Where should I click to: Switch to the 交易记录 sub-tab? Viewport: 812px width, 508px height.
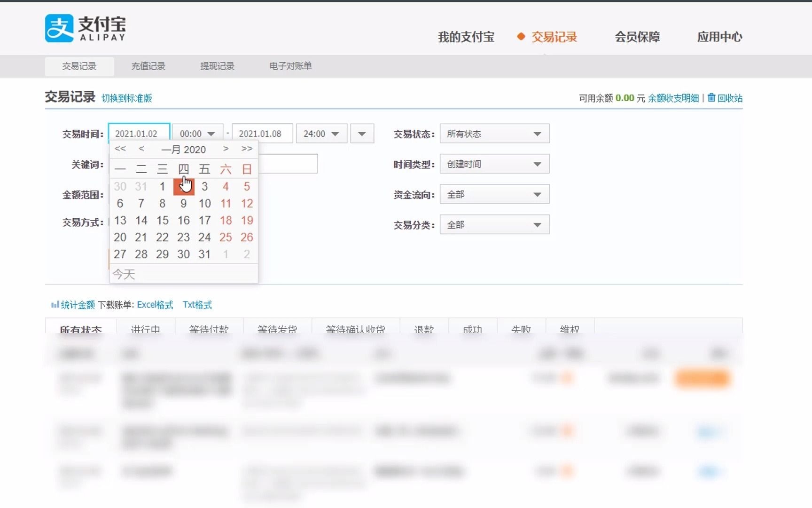coord(79,66)
